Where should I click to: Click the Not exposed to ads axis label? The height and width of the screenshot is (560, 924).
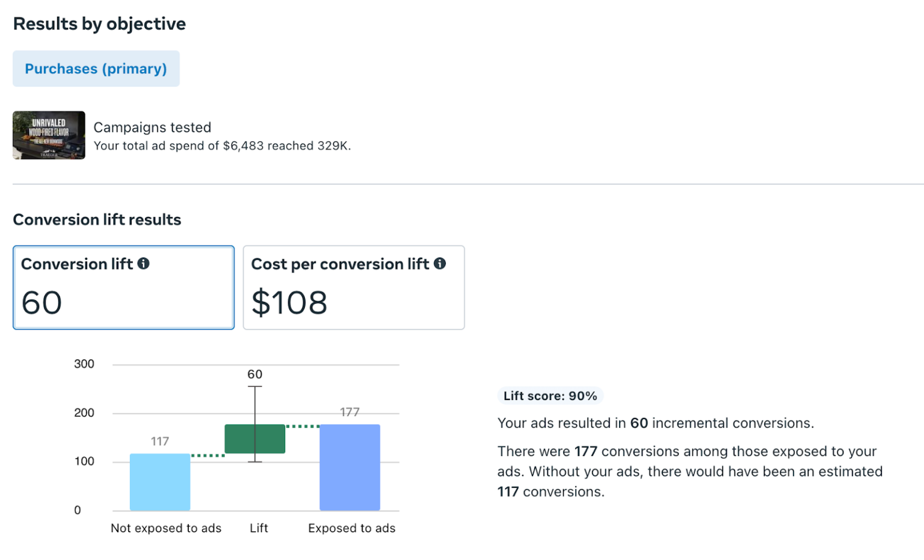(166, 528)
